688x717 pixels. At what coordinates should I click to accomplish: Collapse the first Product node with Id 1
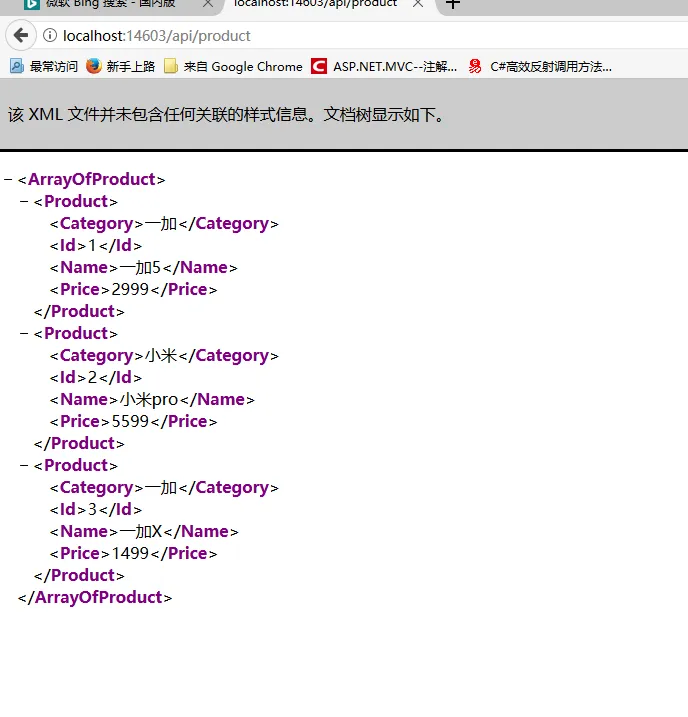point(24,201)
